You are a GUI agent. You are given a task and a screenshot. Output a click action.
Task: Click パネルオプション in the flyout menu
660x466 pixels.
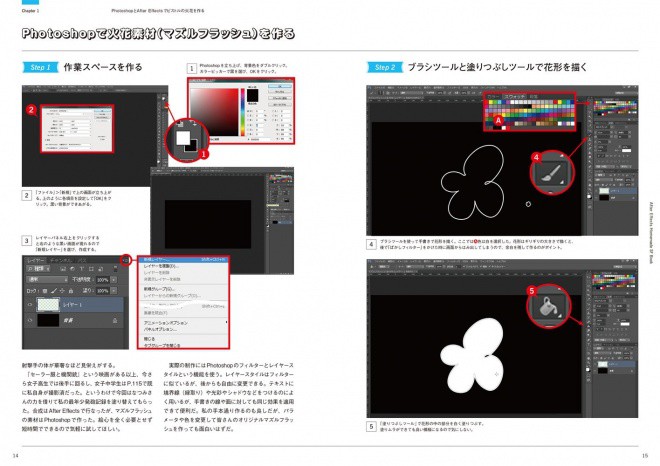click(160, 329)
